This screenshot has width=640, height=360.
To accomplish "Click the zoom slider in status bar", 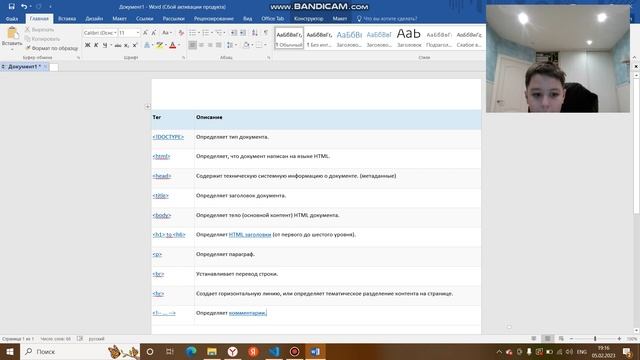I will tap(595, 338).
